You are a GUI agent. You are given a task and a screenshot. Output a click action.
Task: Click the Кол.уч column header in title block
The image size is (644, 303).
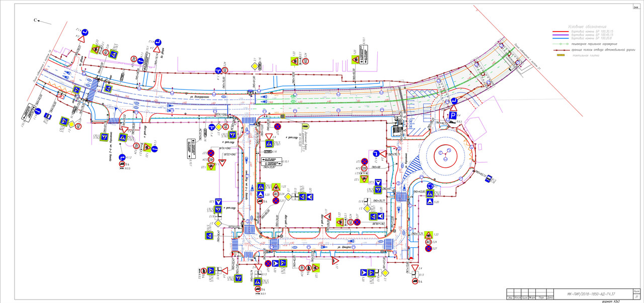coord(517,298)
